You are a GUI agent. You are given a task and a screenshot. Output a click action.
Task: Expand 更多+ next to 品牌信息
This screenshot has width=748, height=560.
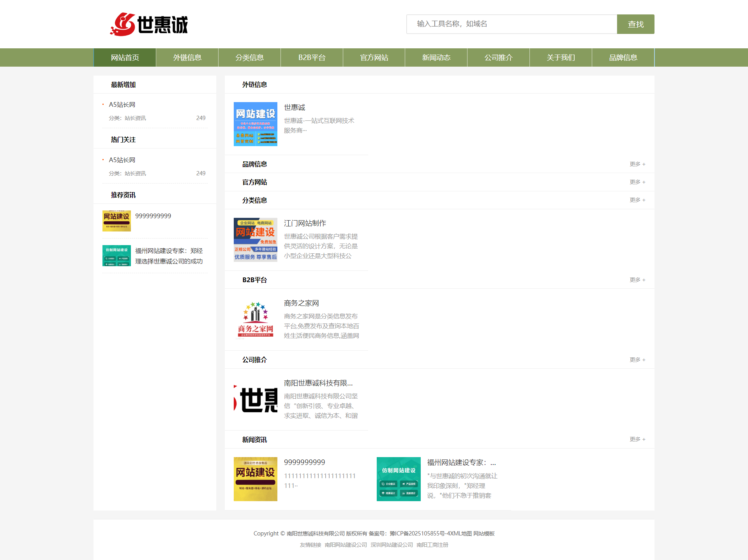coord(637,164)
